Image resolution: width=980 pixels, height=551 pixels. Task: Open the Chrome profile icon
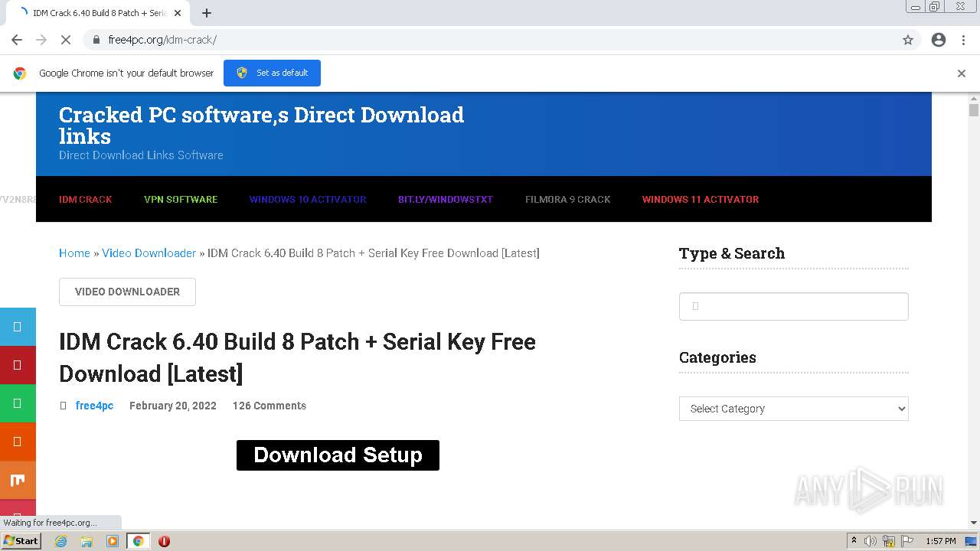click(x=939, y=40)
